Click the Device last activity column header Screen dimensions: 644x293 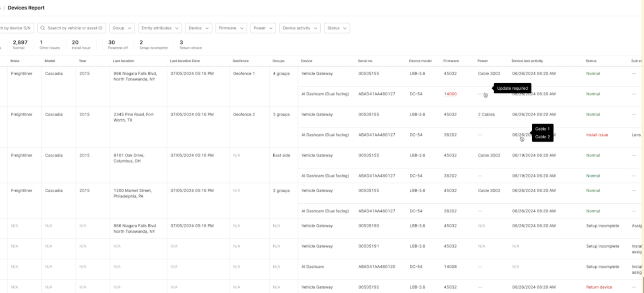point(527,61)
